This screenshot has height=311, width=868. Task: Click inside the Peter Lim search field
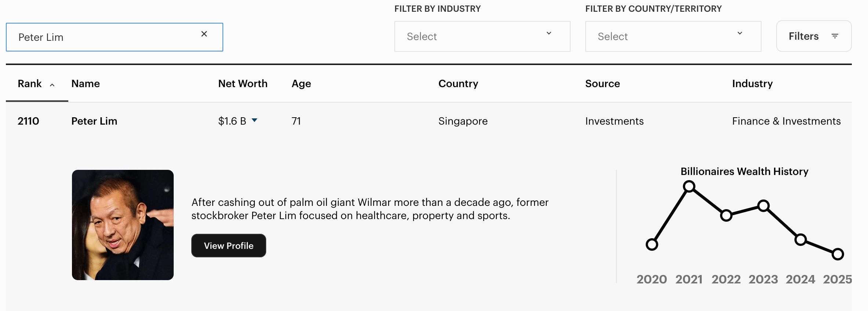110,37
